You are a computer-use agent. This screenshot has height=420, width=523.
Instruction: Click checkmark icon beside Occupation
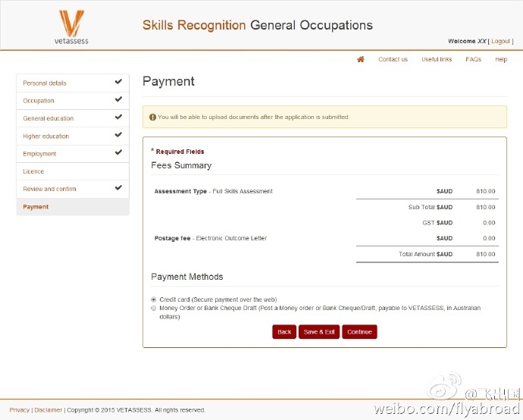(118, 99)
